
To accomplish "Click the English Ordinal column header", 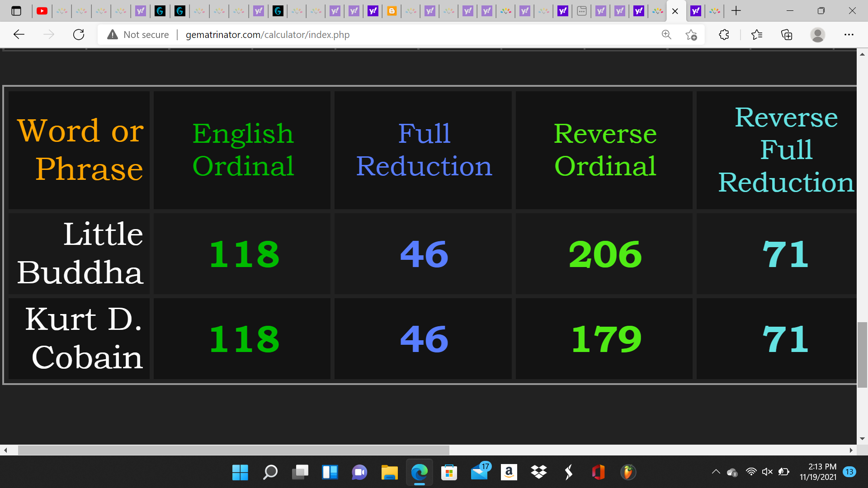I will point(242,150).
